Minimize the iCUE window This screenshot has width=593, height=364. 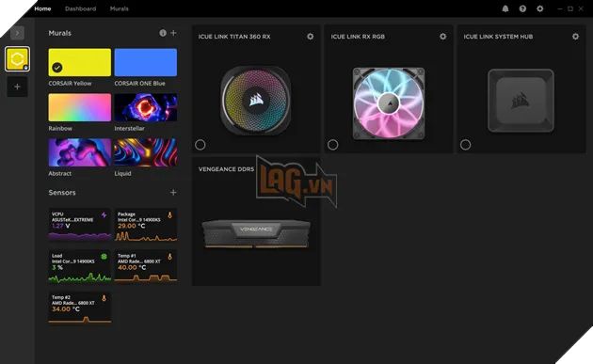point(560,8)
